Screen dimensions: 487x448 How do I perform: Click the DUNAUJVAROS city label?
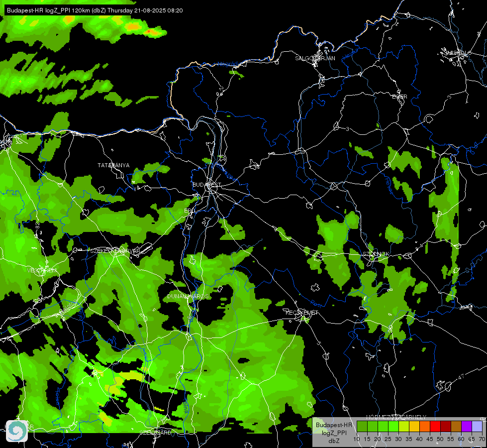[188, 296]
